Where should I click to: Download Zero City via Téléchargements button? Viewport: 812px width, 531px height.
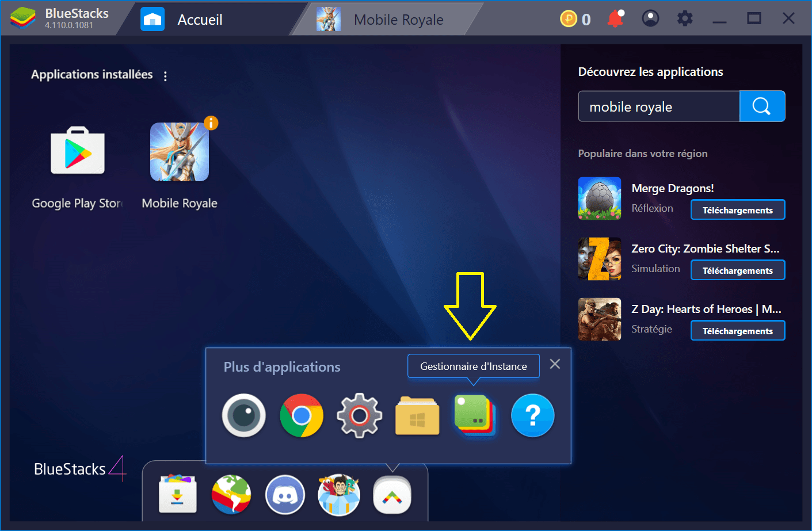[x=738, y=270]
